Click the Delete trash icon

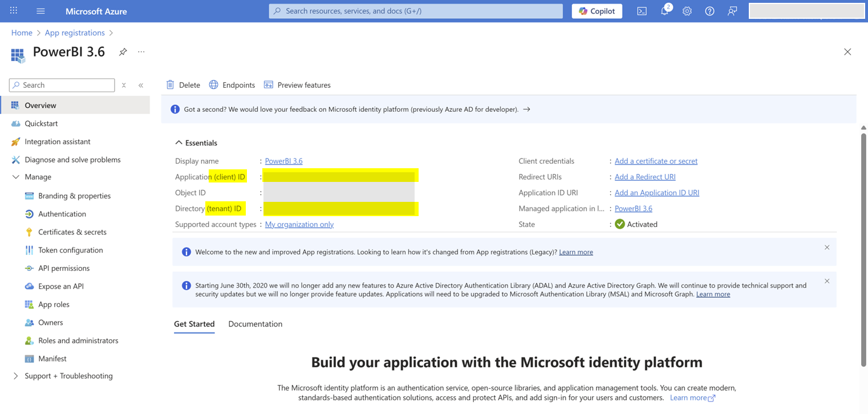170,84
